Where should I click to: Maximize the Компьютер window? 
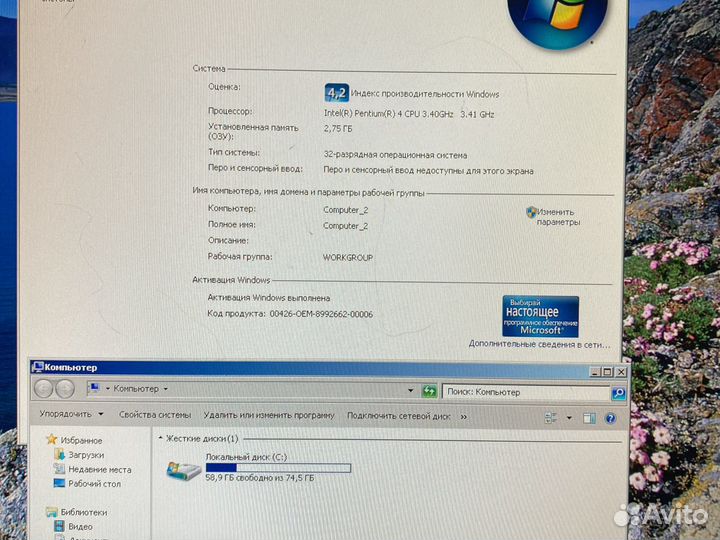coord(608,371)
